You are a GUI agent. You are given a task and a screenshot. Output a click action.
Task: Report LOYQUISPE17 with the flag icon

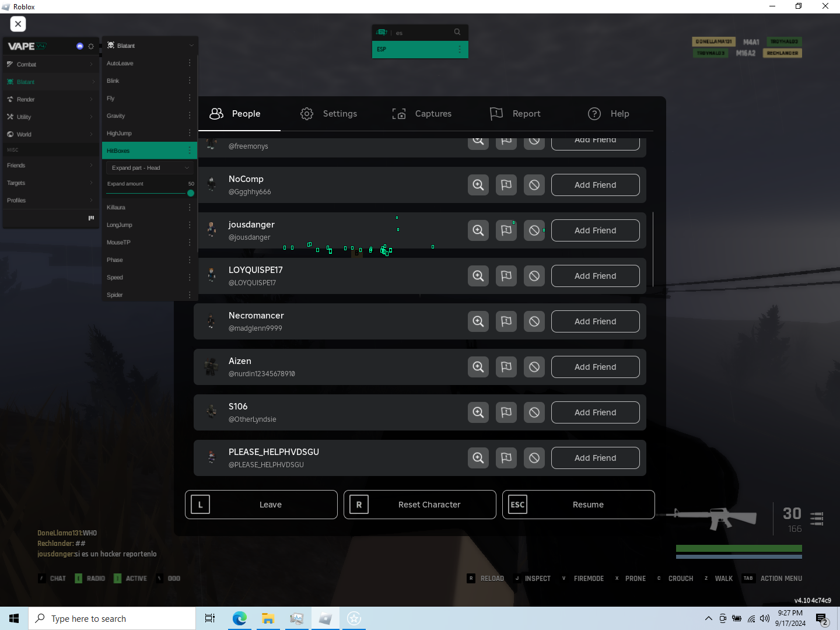pos(506,276)
